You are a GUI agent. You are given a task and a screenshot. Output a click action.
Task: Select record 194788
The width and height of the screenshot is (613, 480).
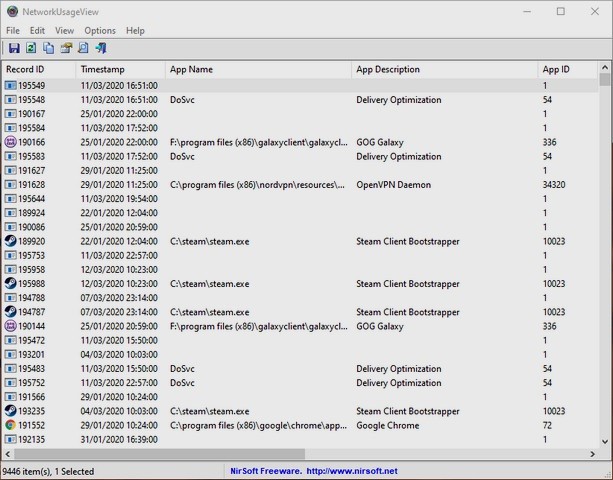coord(300,298)
